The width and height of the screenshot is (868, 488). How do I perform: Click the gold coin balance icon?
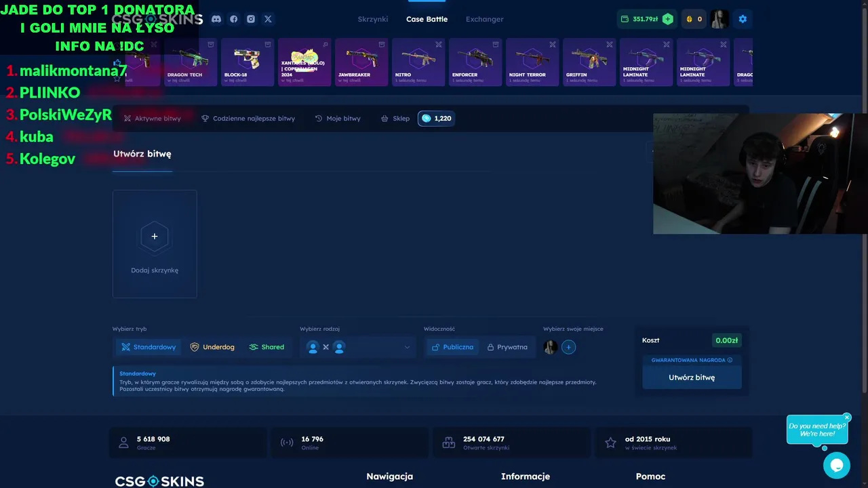(x=689, y=19)
